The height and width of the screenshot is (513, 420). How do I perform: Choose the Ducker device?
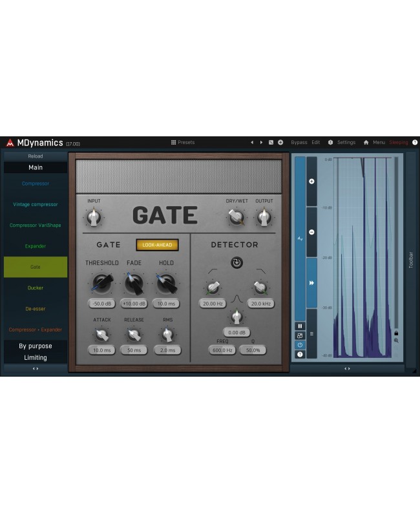pos(36,288)
